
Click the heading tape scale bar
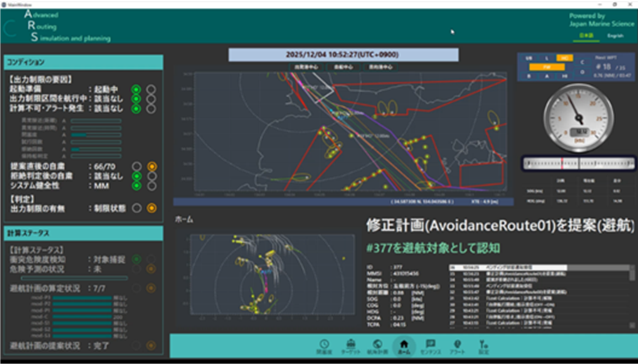pos(579,164)
